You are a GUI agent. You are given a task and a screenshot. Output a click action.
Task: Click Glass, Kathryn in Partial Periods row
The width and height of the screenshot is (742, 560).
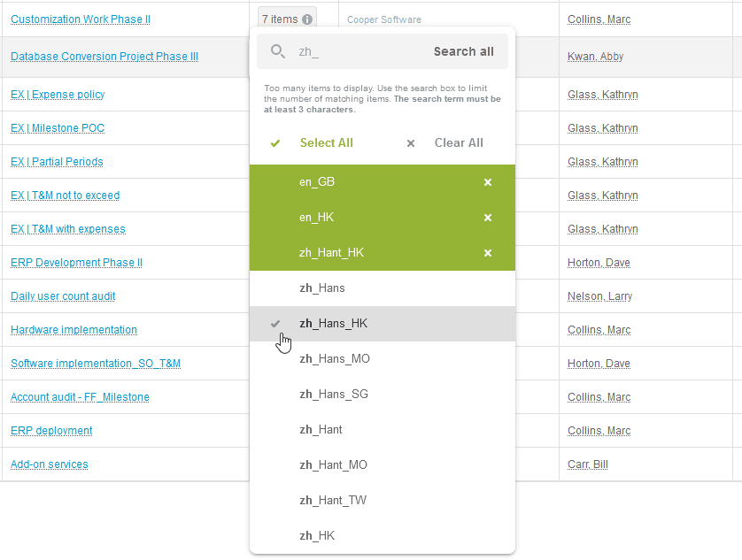pyautogui.click(x=603, y=162)
